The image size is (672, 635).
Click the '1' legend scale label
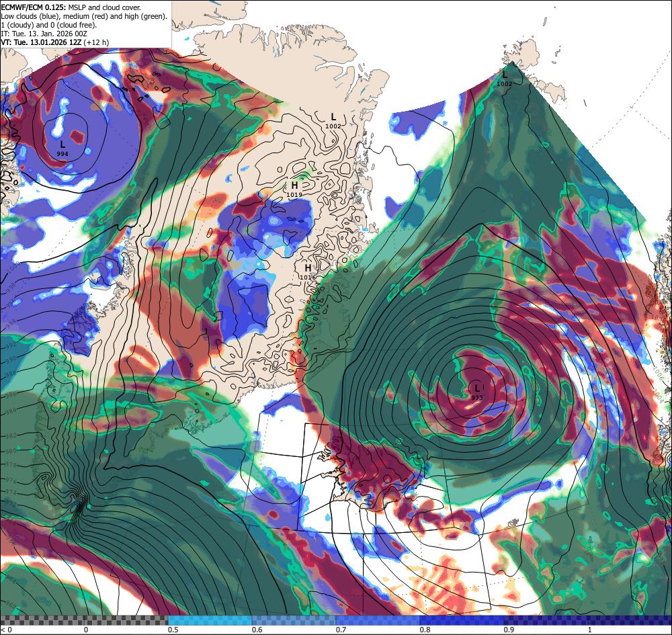pyautogui.click(x=590, y=630)
